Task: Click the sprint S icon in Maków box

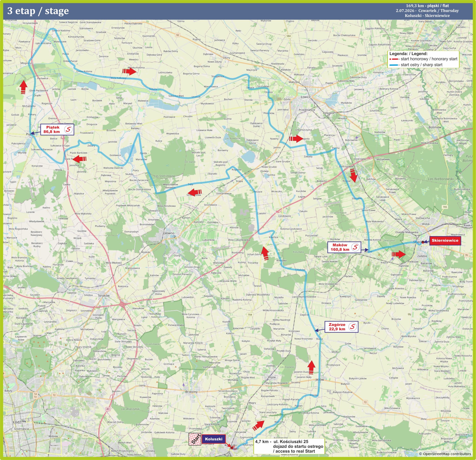Action: [355, 247]
